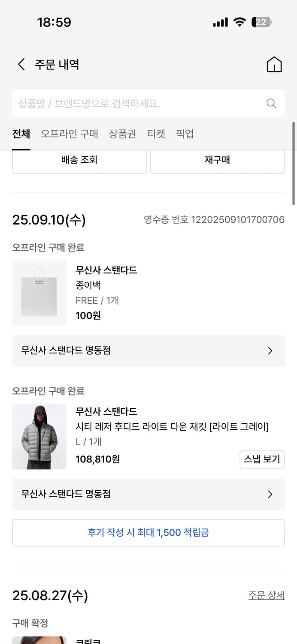Tap the 스냅 보기 button

[262, 459]
